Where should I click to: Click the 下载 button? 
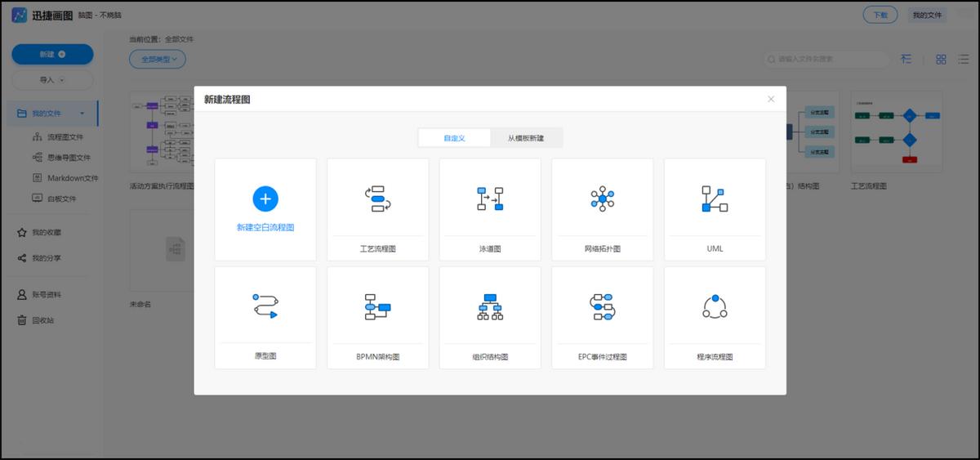tap(880, 15)
